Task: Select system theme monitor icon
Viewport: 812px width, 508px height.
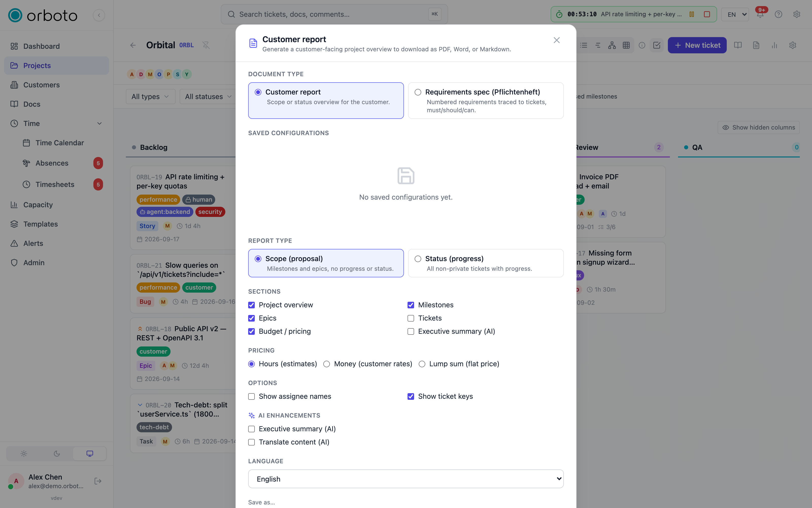Action: click(90, 454)
